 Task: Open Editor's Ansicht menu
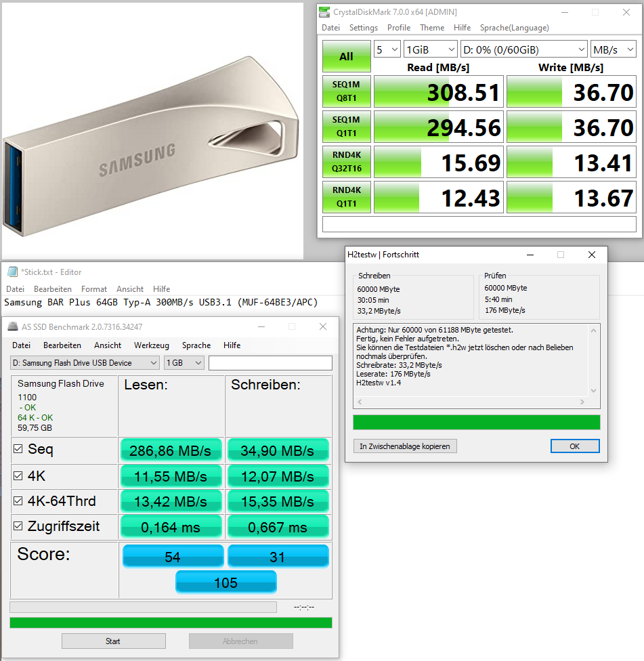130,289
